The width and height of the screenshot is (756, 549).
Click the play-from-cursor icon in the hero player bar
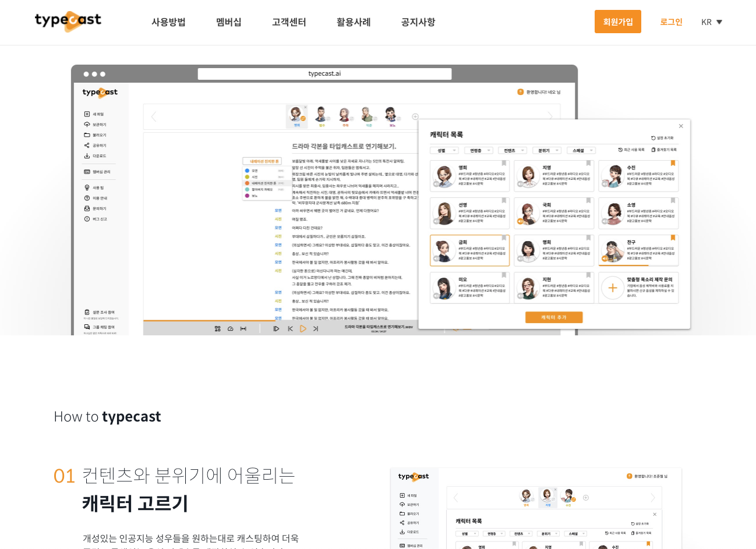(x=276, y=329)
